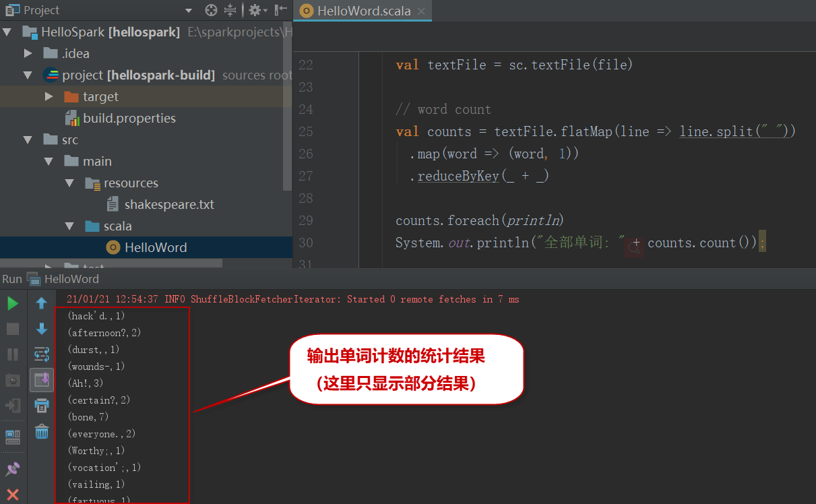Open Project view dropdown arrow
The width and height of the screenshot is (816, 504).
point(189,11)
